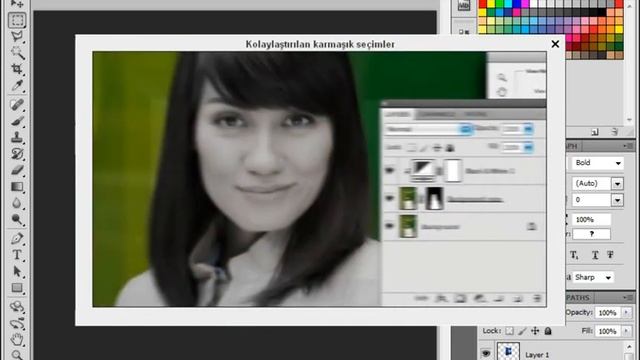This screenshot has width=640, height=360.
Task: Select the Clone Stamp tool
Action: click(17, 137)
